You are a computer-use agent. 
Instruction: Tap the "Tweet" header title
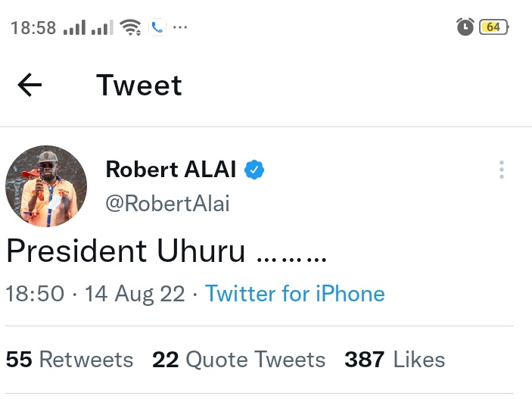pyautogui.click(x=139, y=86)
